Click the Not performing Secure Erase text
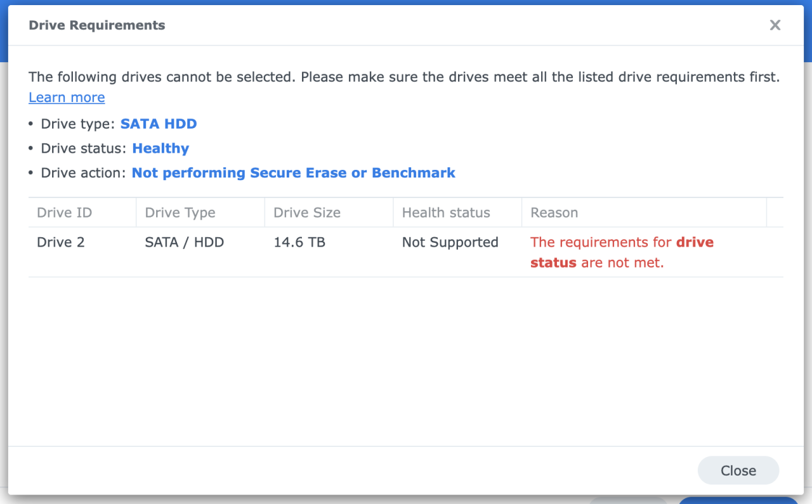812x504 pixels. click(x=293, y=173)
